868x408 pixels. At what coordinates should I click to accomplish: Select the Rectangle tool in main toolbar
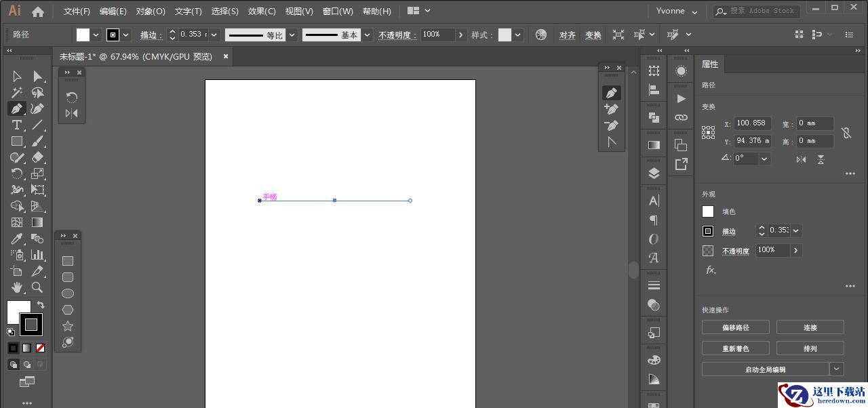[x=17, y=142]
